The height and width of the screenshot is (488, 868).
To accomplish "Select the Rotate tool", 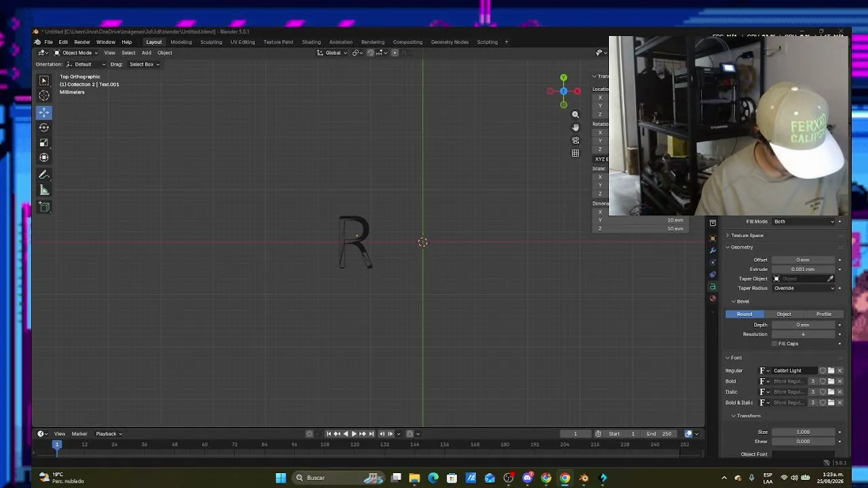I will 44,127.
